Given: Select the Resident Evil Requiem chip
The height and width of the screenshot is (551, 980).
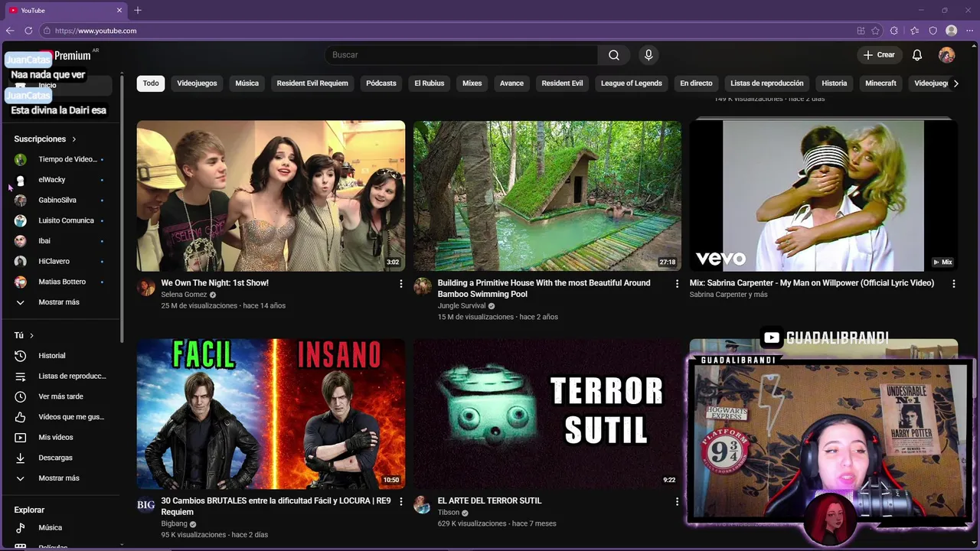Looking at the screenshot, I should tap(312, 83).
